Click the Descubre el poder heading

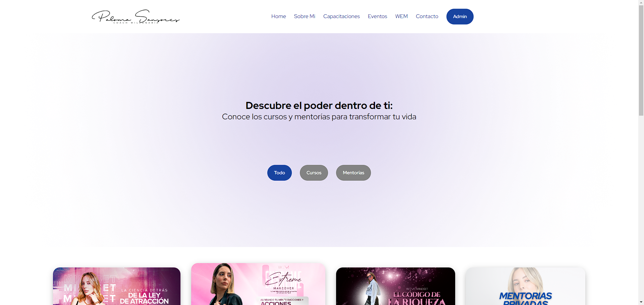319,106
